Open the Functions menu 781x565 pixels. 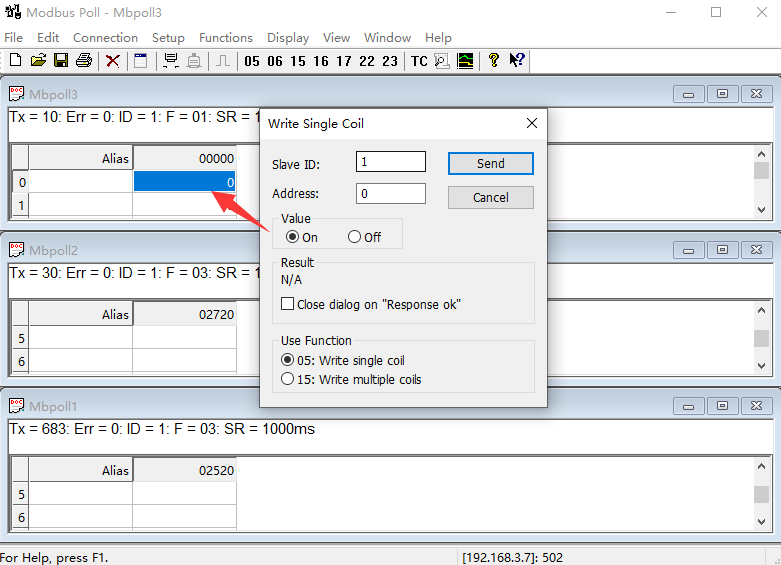226,37
